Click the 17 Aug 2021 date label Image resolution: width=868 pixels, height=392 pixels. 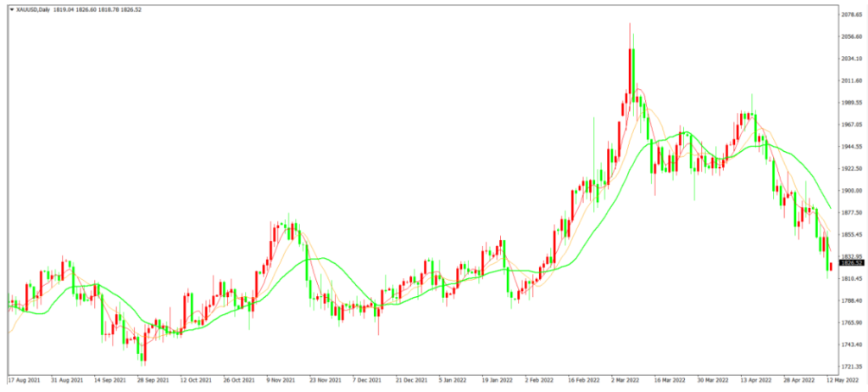click(x=24, y=380)
